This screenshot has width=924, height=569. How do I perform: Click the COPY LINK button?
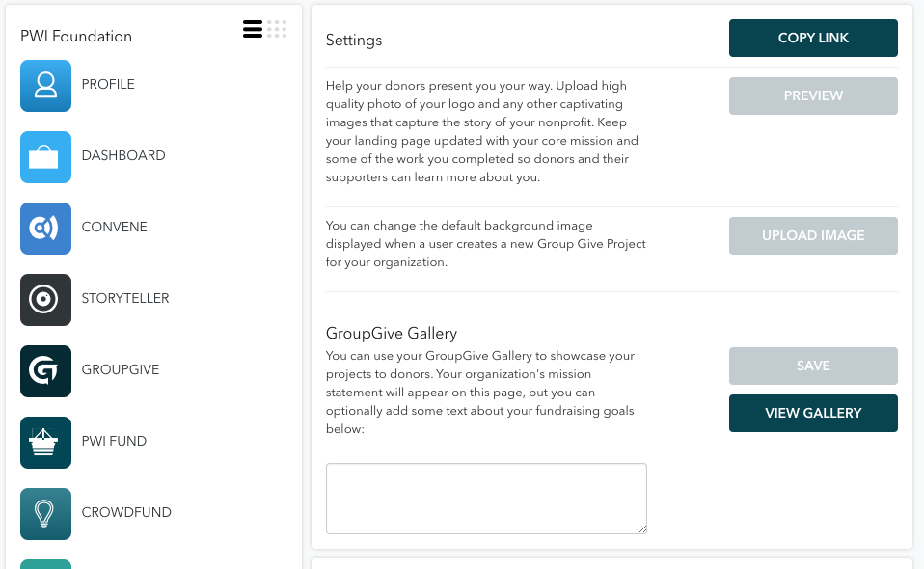click(813, 39)
